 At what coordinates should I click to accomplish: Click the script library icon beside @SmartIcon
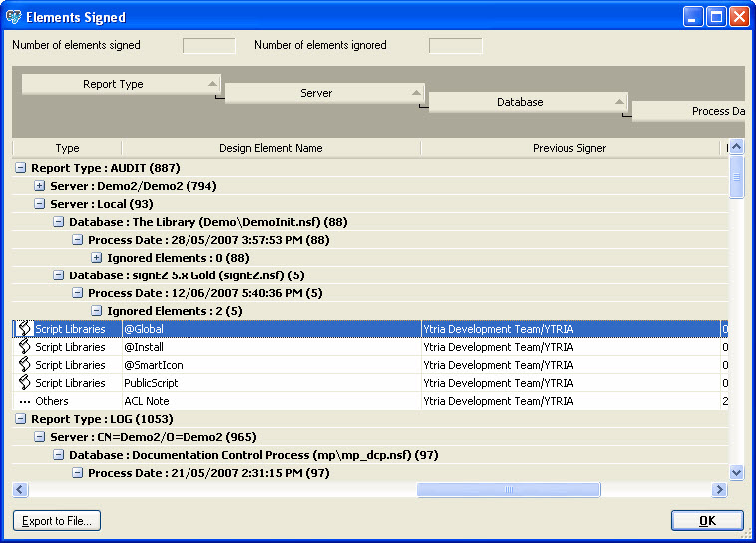[x=25, y=365]
